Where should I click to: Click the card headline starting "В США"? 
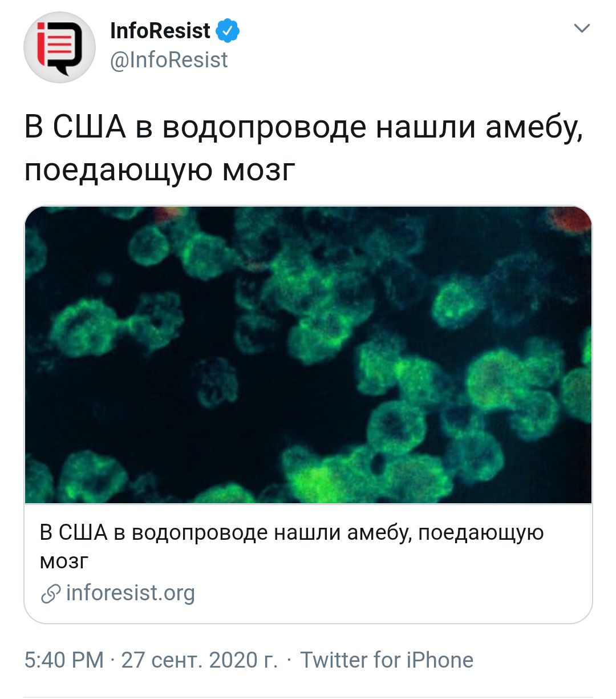[x=291, y=533]
